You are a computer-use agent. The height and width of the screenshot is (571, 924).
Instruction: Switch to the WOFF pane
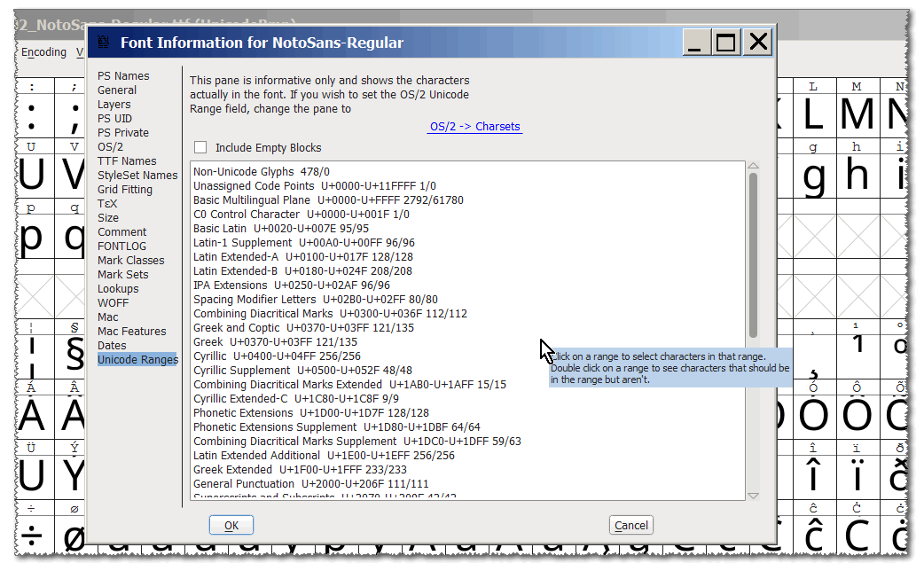[112, 302]
